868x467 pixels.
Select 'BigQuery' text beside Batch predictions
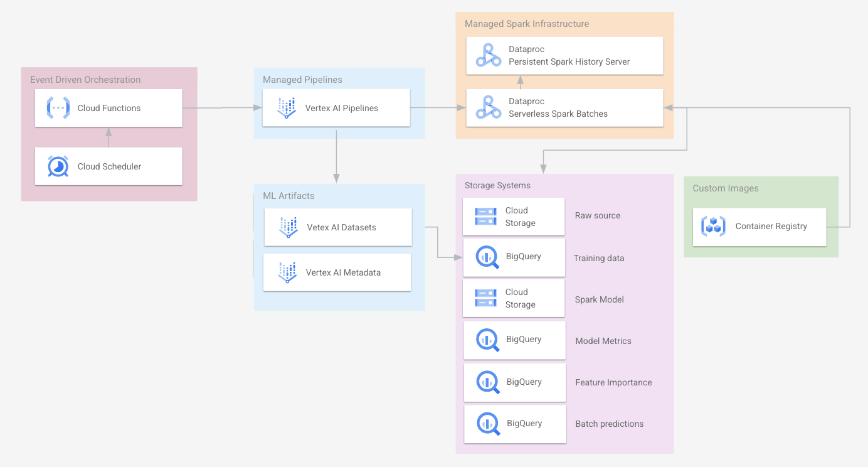click(524, 423)
